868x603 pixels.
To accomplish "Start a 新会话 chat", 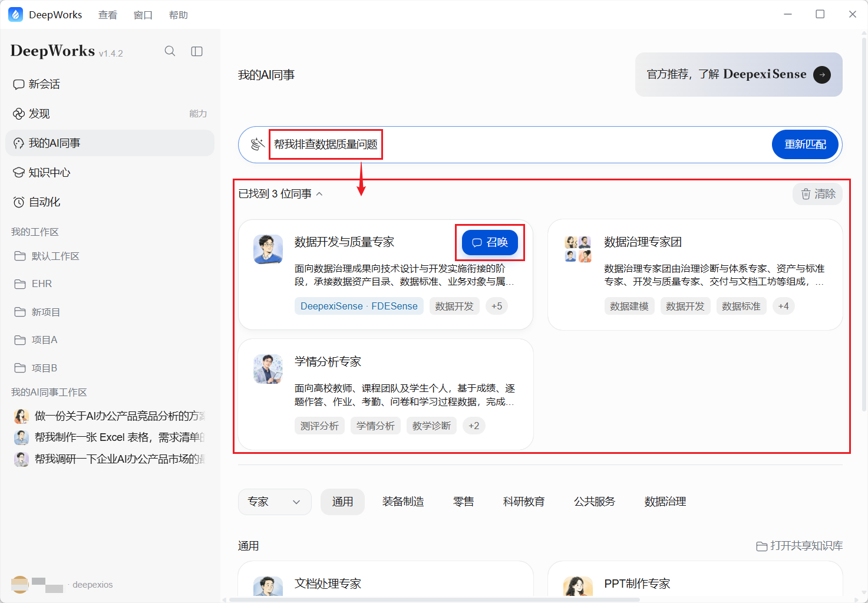I will coord(110,84).
